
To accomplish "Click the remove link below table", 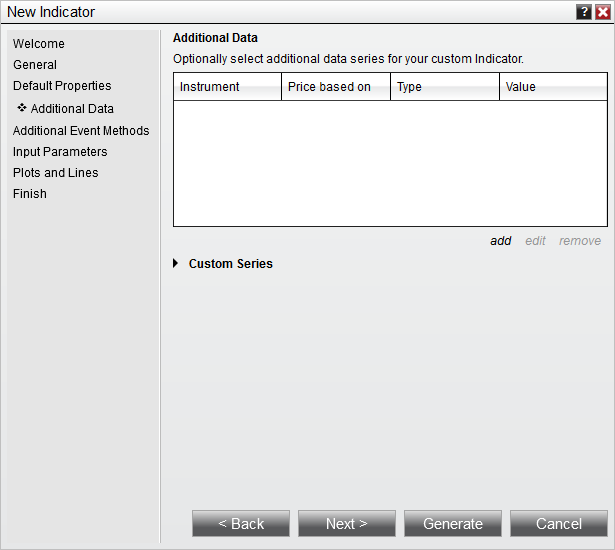I will click(580, 241).
